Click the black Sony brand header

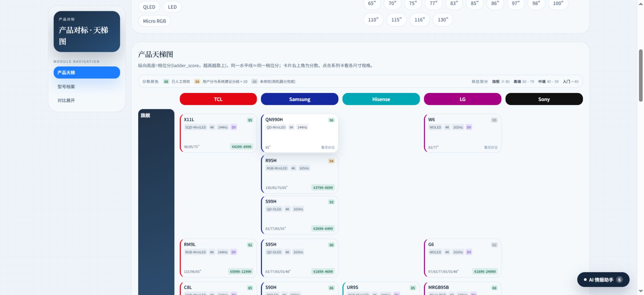pos(544,99)
